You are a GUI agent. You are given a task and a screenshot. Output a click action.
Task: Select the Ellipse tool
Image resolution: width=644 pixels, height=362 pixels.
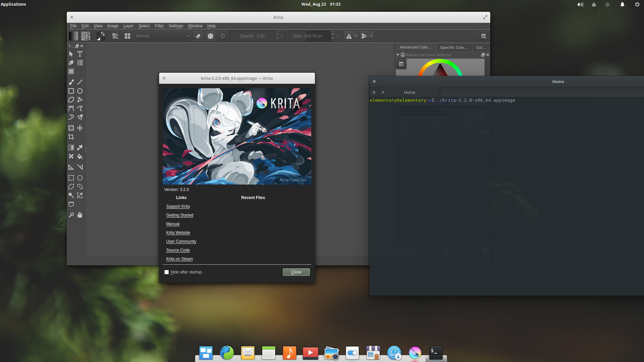pyautogui.click(x=80, y=91)
